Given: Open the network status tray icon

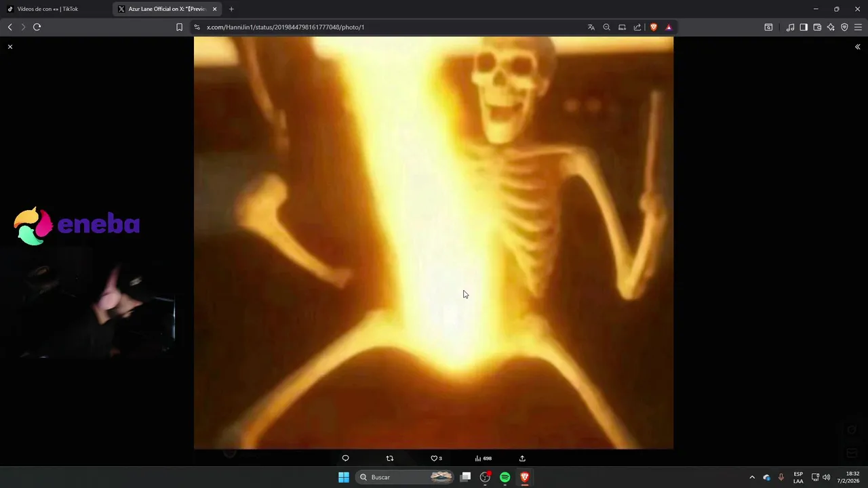Looking at the screenshot, I should pos(815,477).
